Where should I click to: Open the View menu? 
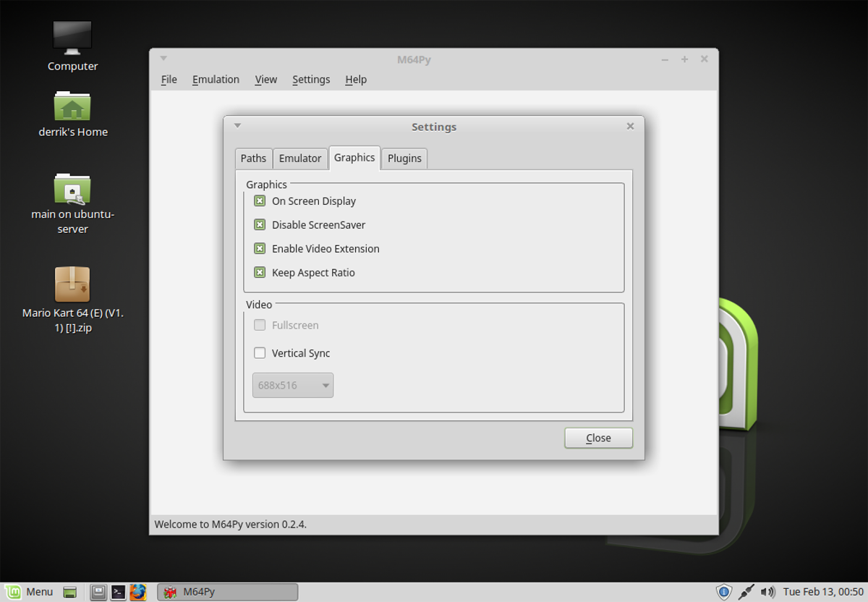pyautogui.click(x=265, y=80)
